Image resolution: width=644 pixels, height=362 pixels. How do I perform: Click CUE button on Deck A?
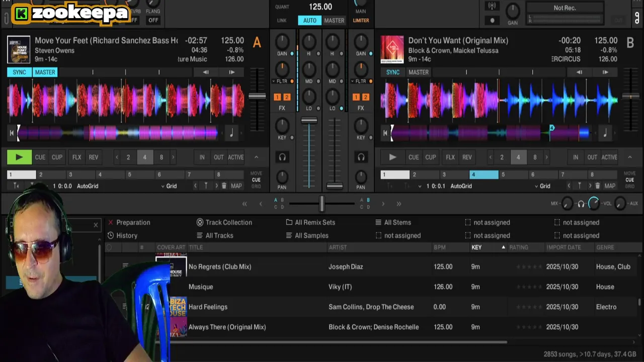pos(40,157)
